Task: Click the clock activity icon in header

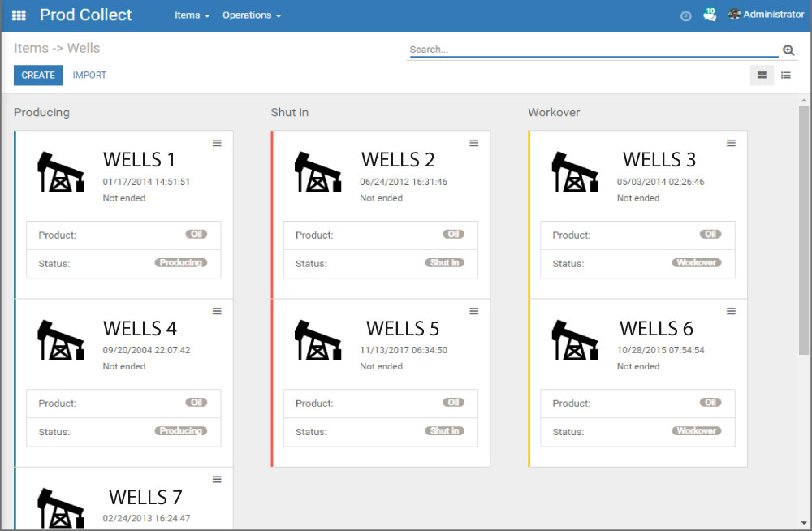Action: [685, 15]
